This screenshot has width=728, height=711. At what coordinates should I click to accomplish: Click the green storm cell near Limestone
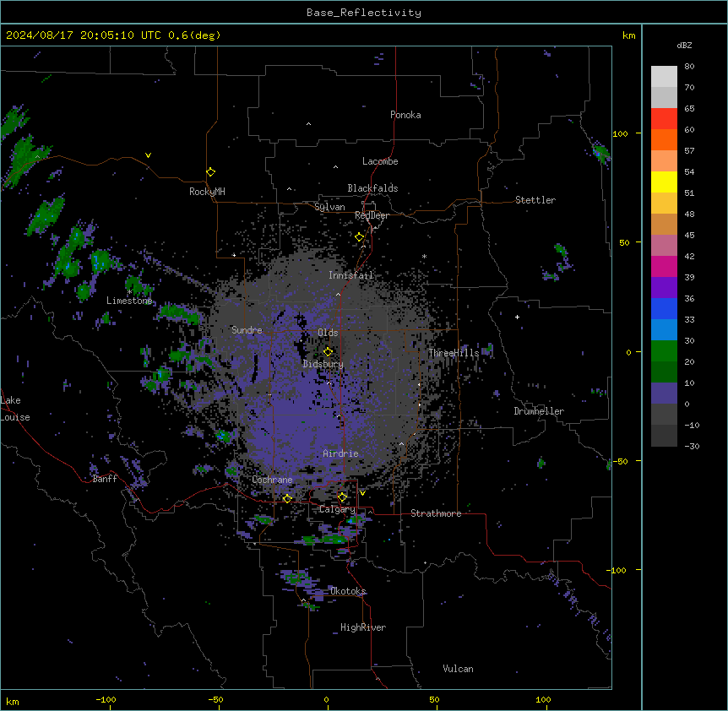coord(134,284)
